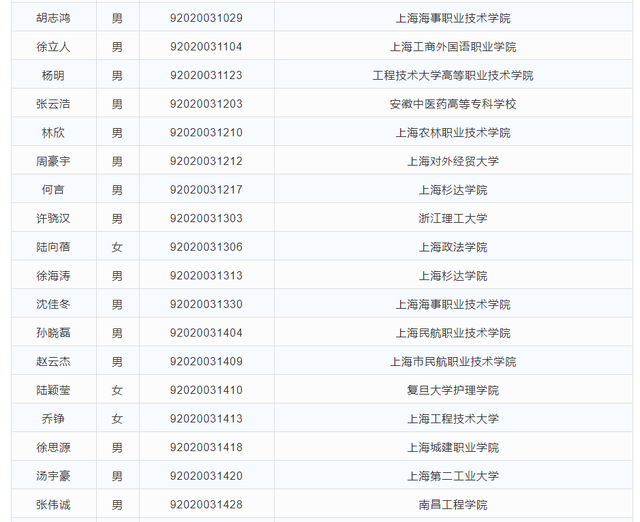
Task: Select school 上海工商外国语职业学院
Action: point(453,47)
